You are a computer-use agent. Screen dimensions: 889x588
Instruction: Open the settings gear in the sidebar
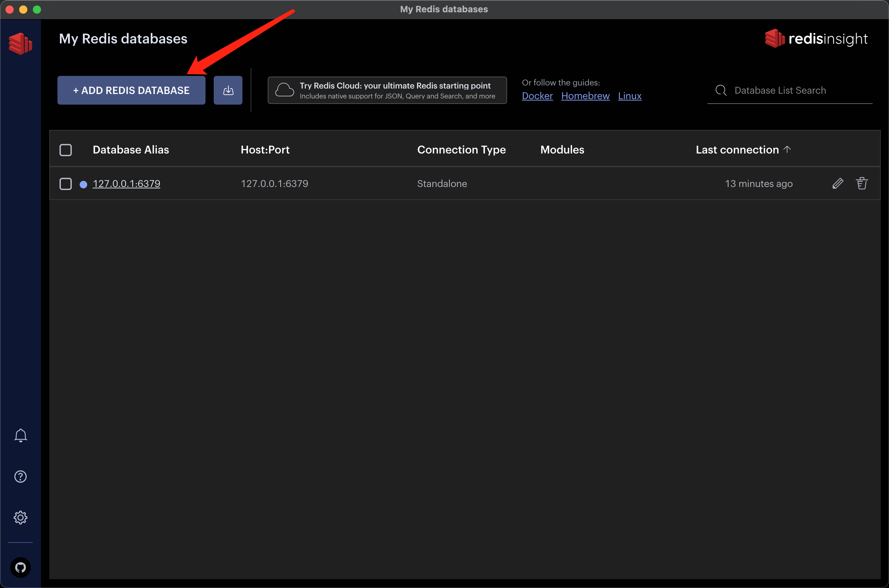click(x=21, y=518)
